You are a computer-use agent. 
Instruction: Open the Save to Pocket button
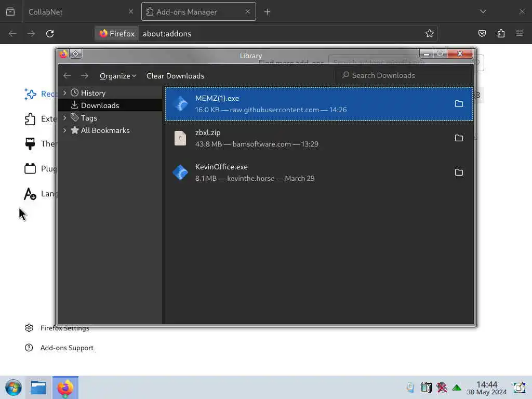[482, 33]
